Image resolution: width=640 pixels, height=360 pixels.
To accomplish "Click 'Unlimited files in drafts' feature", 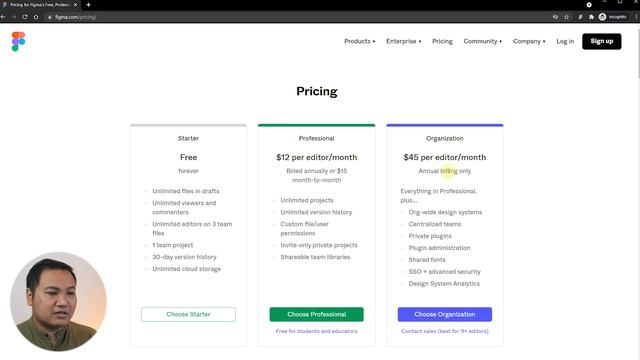I will [186, 191].
